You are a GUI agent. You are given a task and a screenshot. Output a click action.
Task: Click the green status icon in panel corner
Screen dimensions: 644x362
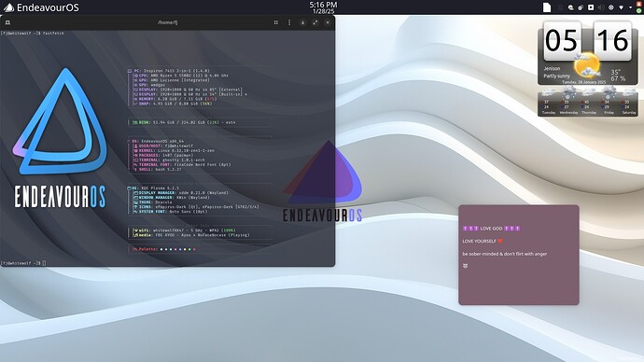(x=638, y=10)
